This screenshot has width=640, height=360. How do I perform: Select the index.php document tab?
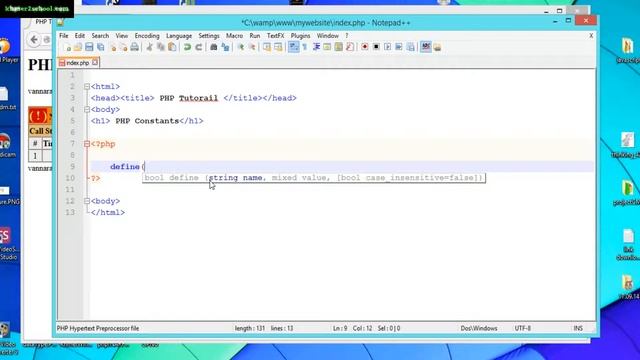pyautogui.click(x=79, y=63)
